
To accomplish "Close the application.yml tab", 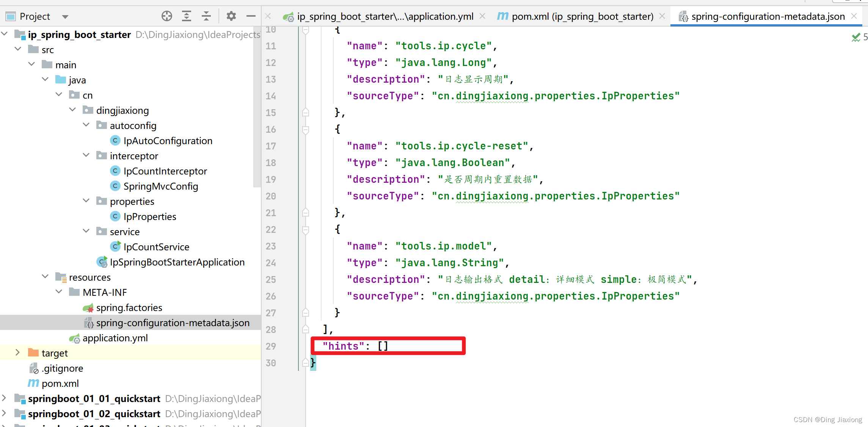I will pyautogui.click(x=482, y=16).
